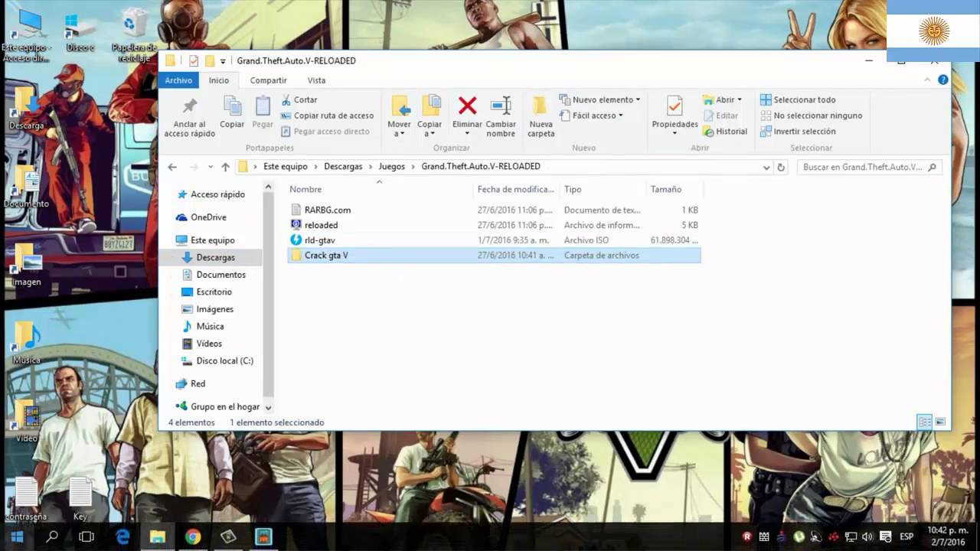Select the RARBG.com file
The width and height of the screenshot is (980, 551).
click(x=494, y=210)
